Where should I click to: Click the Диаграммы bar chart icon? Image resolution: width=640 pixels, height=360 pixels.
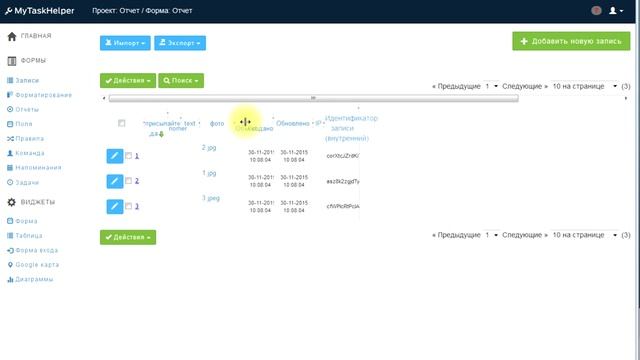[10, 279]
